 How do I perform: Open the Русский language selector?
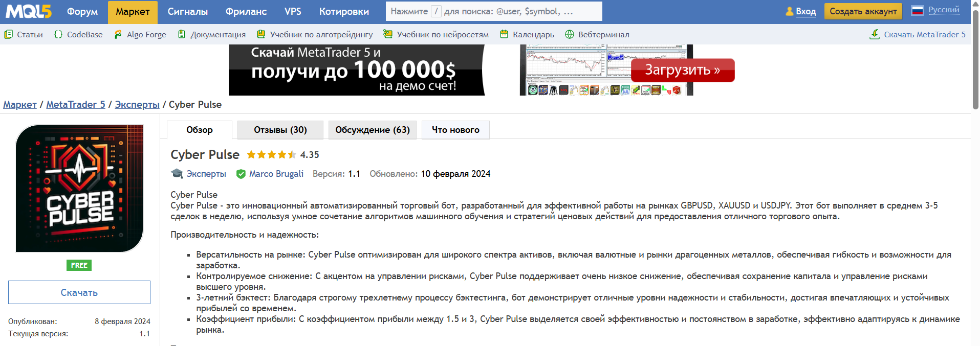[944, 10]
